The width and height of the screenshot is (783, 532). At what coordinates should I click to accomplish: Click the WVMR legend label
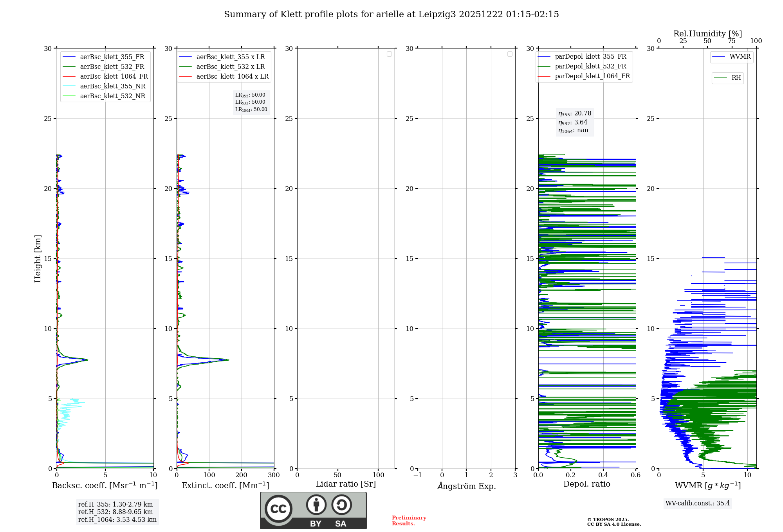click(x=740, y=57)
